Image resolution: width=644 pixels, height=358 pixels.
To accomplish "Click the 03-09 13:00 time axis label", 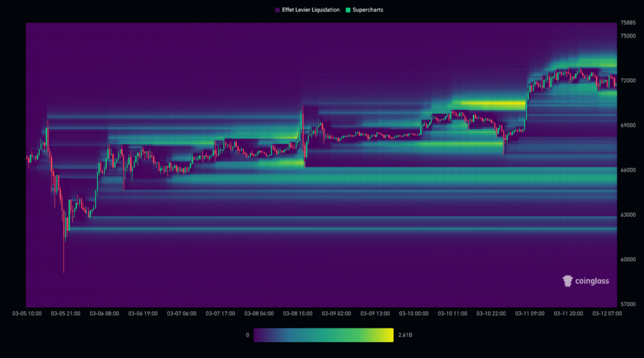I will pos(375,313).
